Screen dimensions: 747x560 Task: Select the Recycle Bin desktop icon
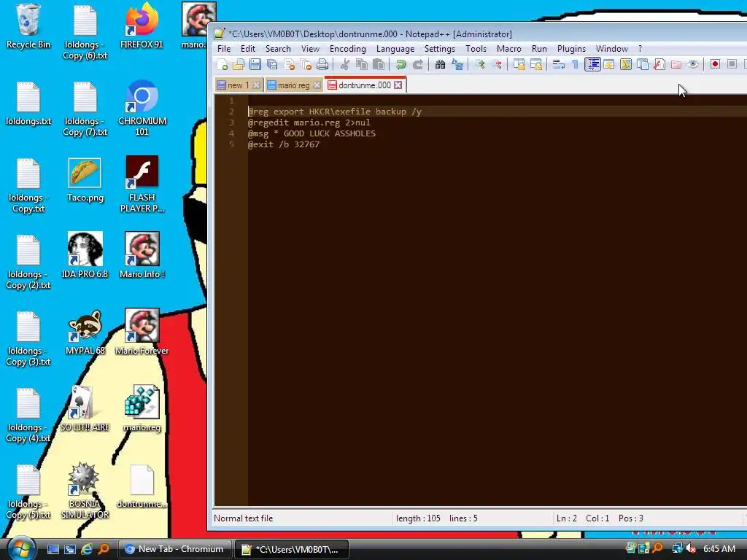pyautogui.click(x=28, y=26)
